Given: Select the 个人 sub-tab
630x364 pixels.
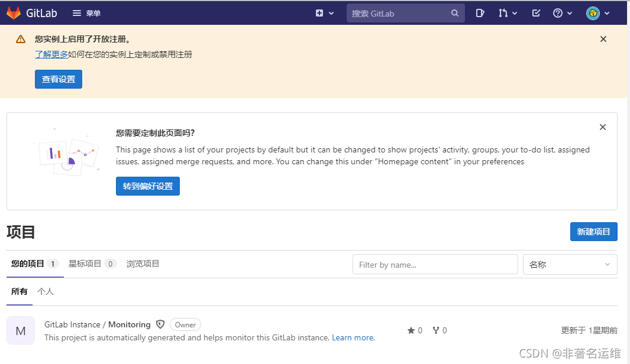Looking at the screenshot, I should point(46,291).
